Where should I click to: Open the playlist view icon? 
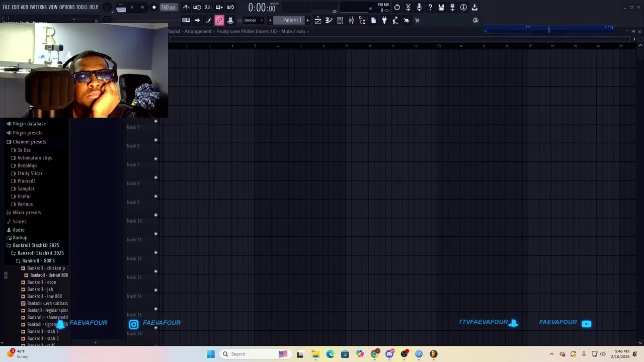318,20
